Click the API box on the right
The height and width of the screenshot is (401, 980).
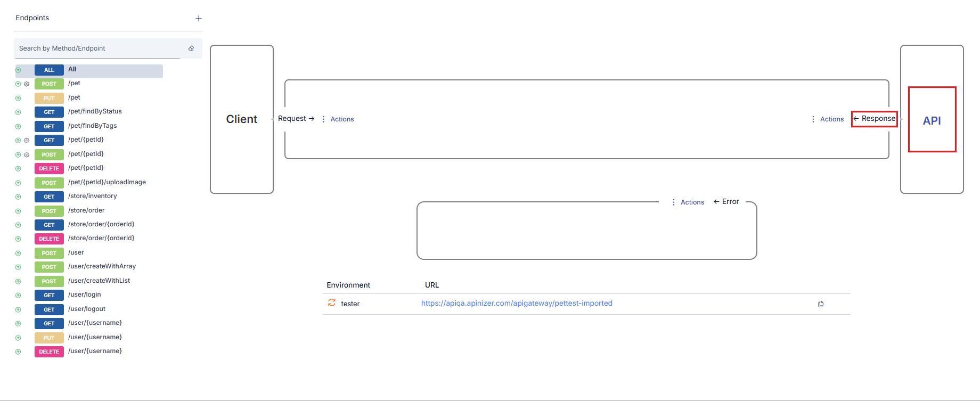[x=932, y=120]
